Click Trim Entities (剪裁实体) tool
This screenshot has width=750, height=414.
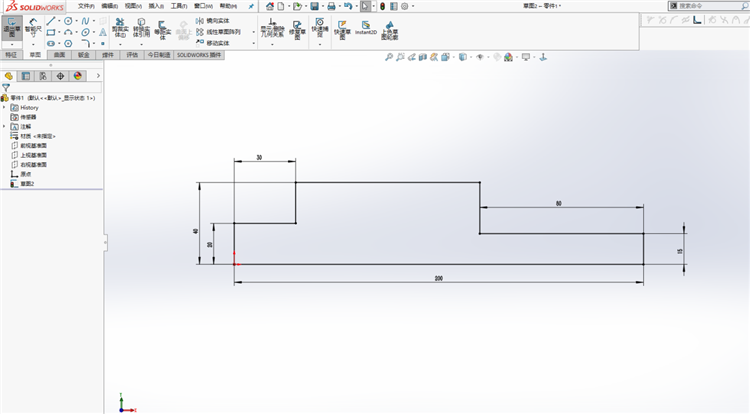pyautogui.click(x=120, y=28)
